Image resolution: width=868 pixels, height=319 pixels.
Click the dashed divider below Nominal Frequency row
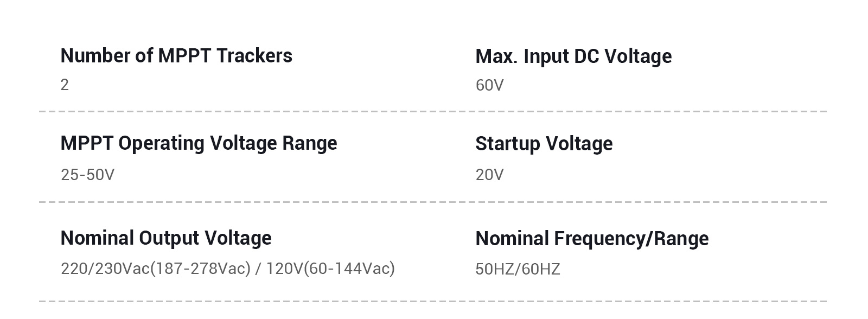pyautogui.click(x=433, y=301)
